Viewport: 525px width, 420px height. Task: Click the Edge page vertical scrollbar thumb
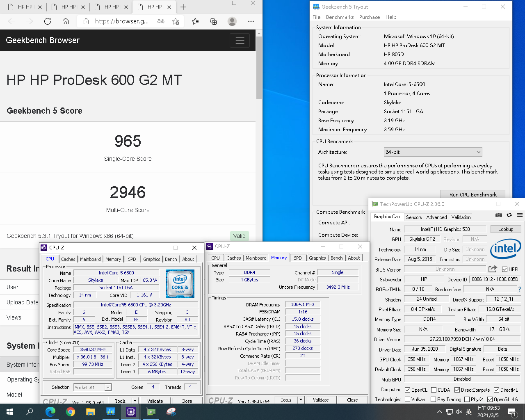[x=259, y=68]
